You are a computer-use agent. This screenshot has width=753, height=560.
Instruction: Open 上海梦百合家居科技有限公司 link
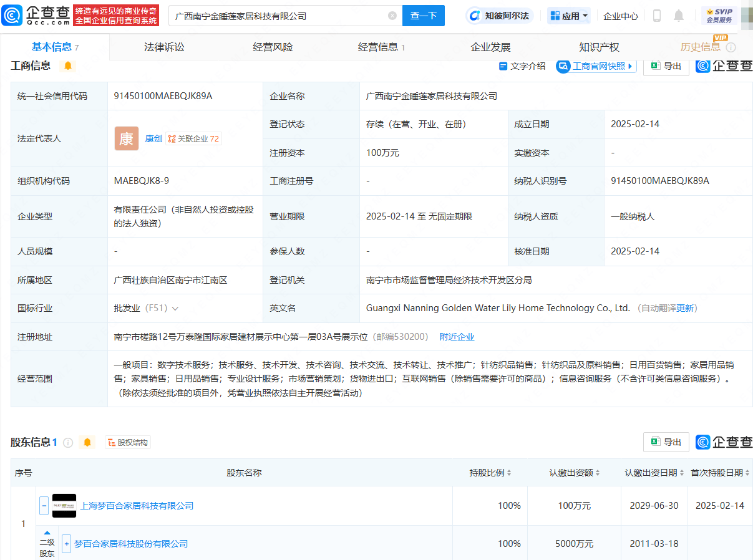pyautogui.click(x=137, y=506)
